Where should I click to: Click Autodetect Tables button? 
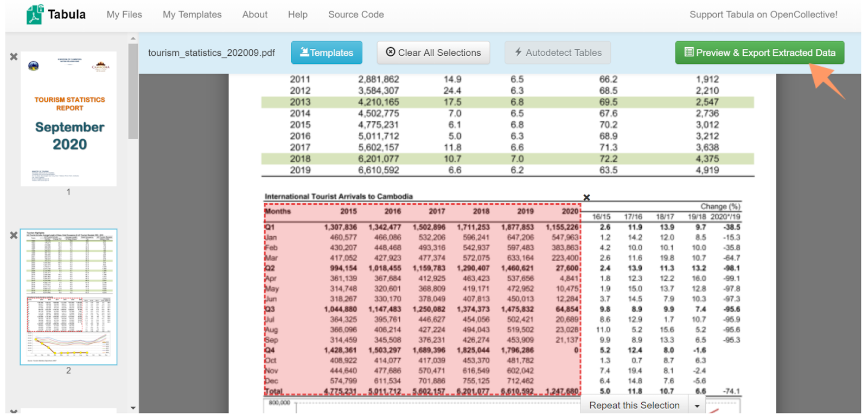tap(558, 53)
